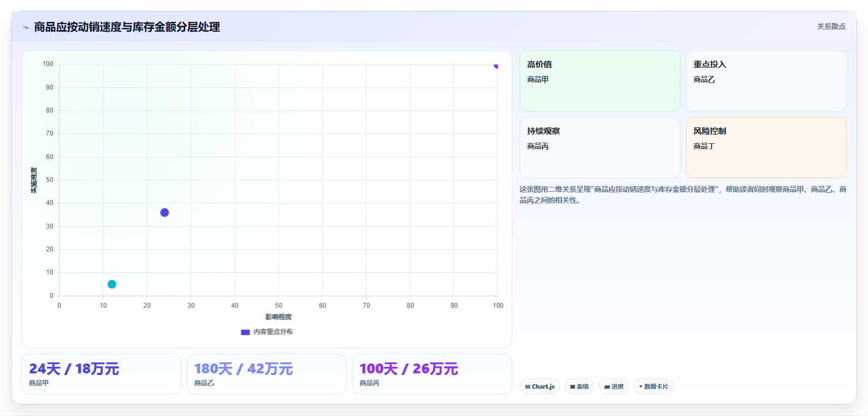Click the 高价值 heading text
Image resolution: width=868 pixels, height=416 pixels.
click(539, 65)
